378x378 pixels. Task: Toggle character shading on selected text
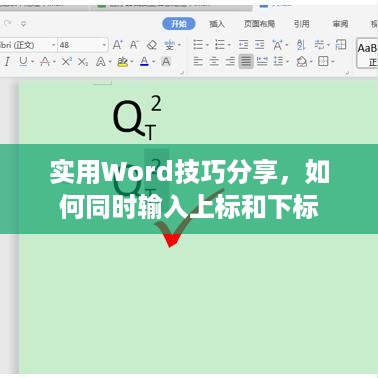coord(166,62)
